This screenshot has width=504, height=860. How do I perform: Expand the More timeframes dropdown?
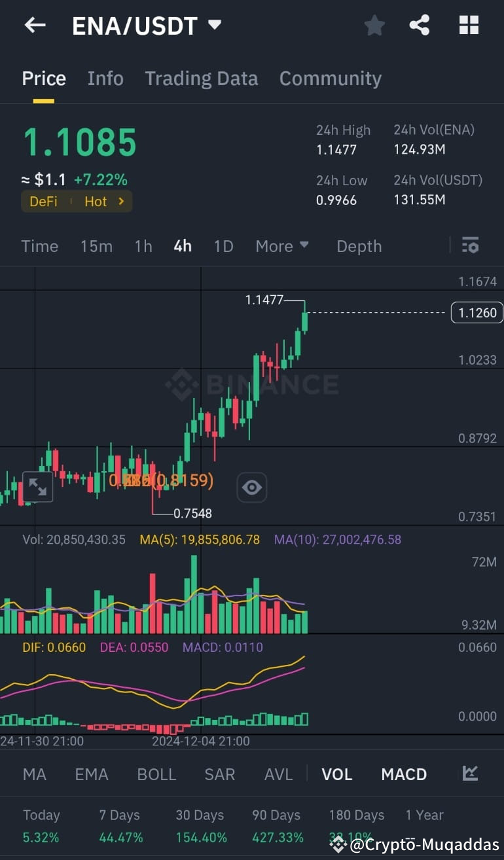click(x=281, y=245)
